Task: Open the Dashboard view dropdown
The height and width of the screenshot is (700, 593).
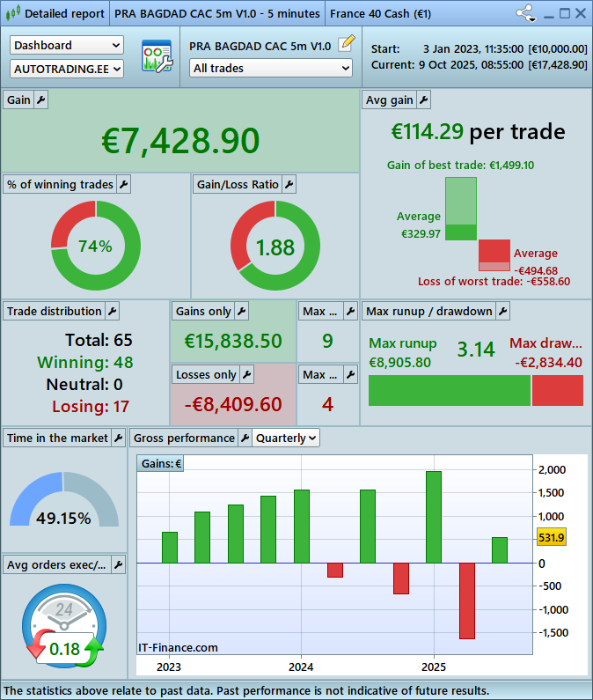Action: pyautogui.click(x=67, y=45)
